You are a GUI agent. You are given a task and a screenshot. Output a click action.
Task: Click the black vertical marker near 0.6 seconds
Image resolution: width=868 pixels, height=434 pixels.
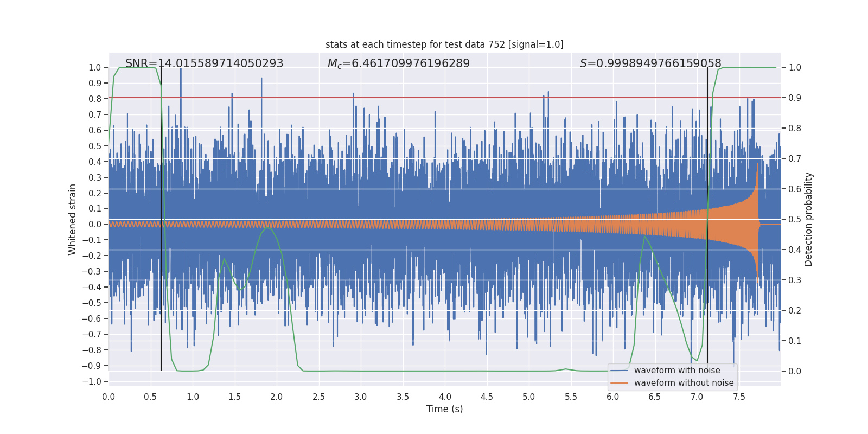pos(161,219)
